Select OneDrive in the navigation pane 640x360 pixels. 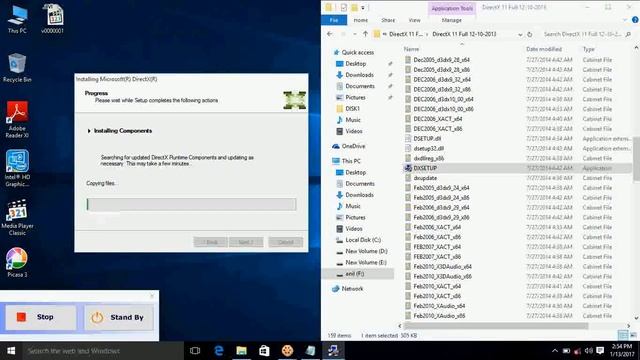353,146
